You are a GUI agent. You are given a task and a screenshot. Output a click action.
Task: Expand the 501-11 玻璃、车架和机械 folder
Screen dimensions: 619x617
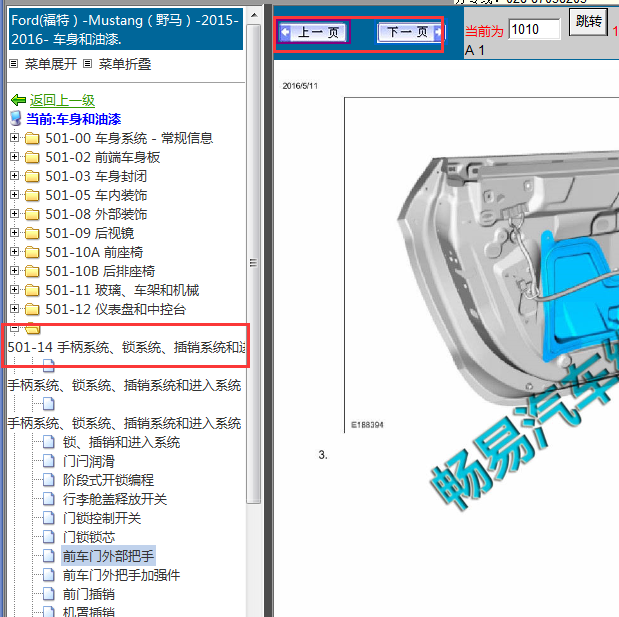[15, 290]
